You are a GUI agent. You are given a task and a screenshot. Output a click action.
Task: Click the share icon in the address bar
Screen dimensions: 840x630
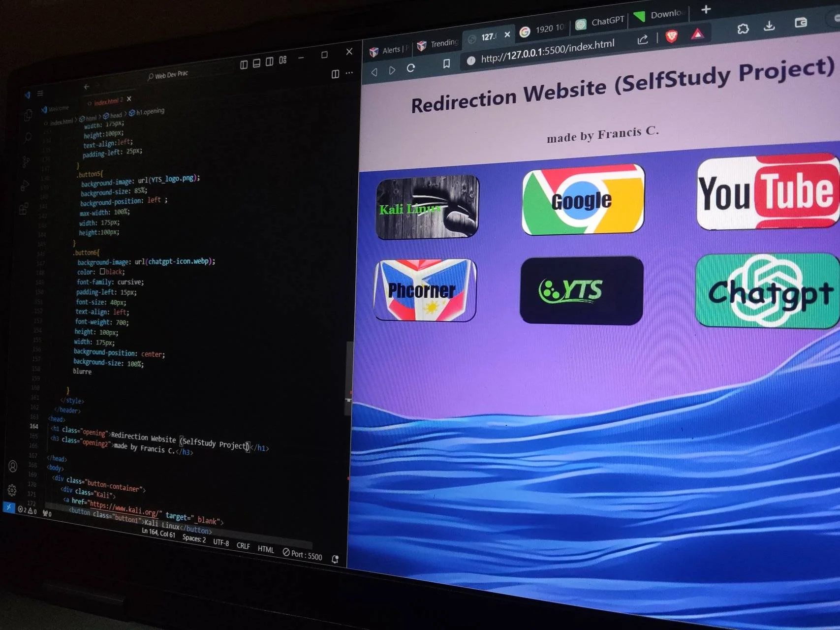(x=643, y=39)
